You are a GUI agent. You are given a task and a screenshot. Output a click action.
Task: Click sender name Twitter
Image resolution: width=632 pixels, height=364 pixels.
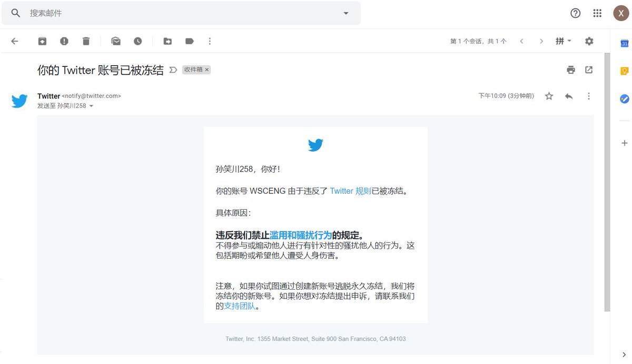48,96
